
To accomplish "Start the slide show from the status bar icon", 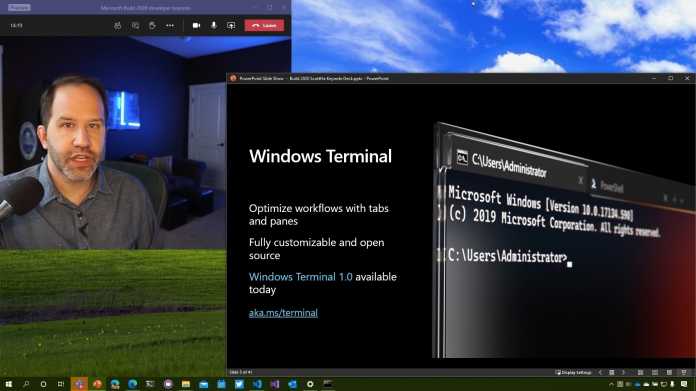I will [684, 373].
